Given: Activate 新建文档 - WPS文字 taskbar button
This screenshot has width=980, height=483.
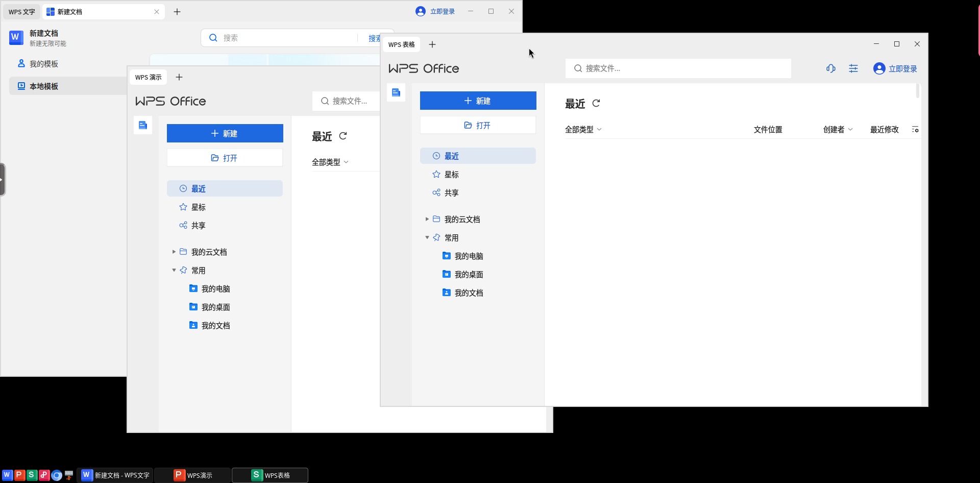Looking at the screenshot, I should (x=115, y=475).
